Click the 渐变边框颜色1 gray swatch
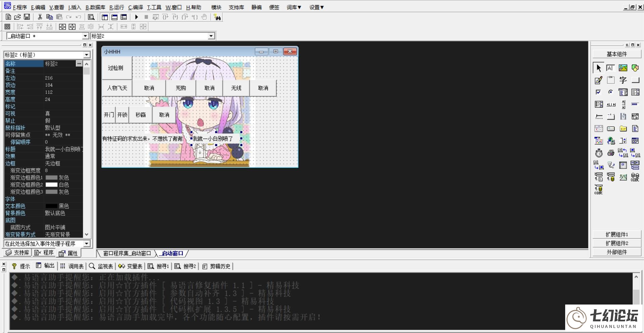644x333 pixels. pyautogui.click(x=51, y=178)
